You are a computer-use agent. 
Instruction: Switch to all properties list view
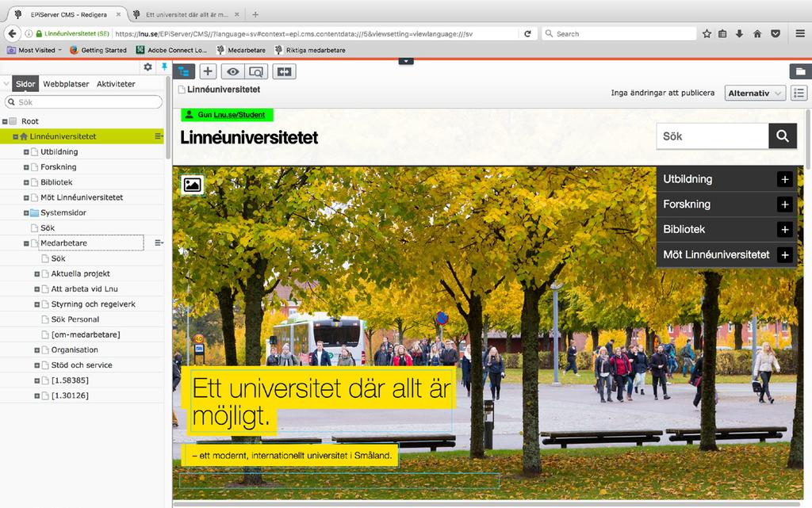[799, 93]
